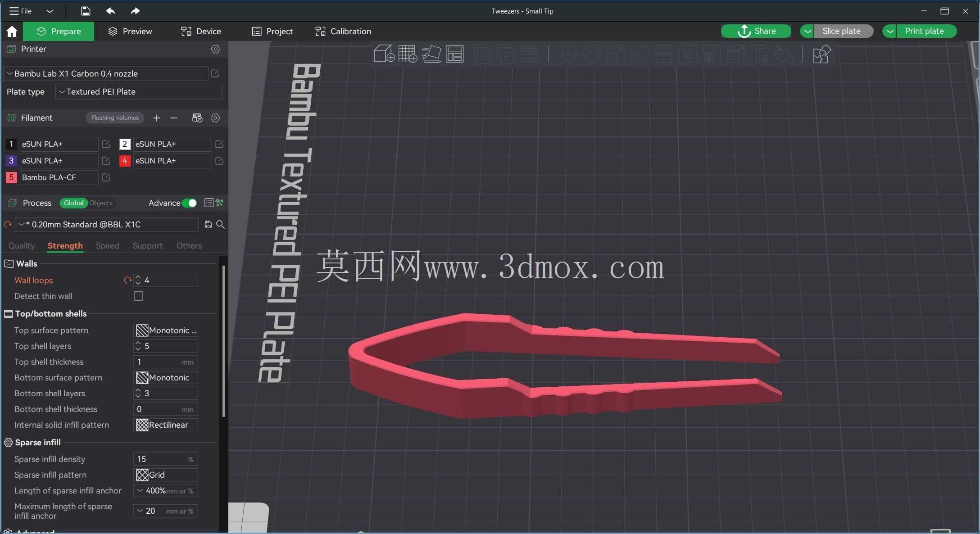Click the Variable layer height icon
This screenshot has width=980, height=534.
(x=529, y=54)
